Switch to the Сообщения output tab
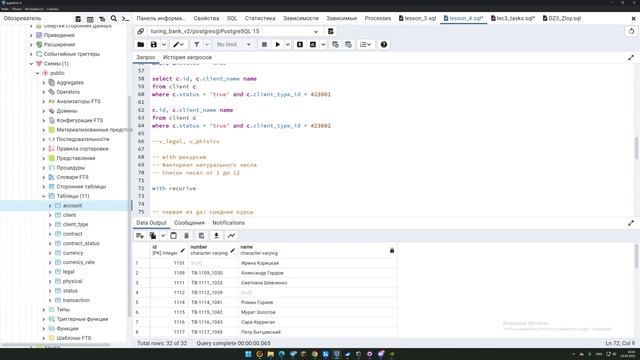Screen dimensions: 640x360 (x=189, y=223)
